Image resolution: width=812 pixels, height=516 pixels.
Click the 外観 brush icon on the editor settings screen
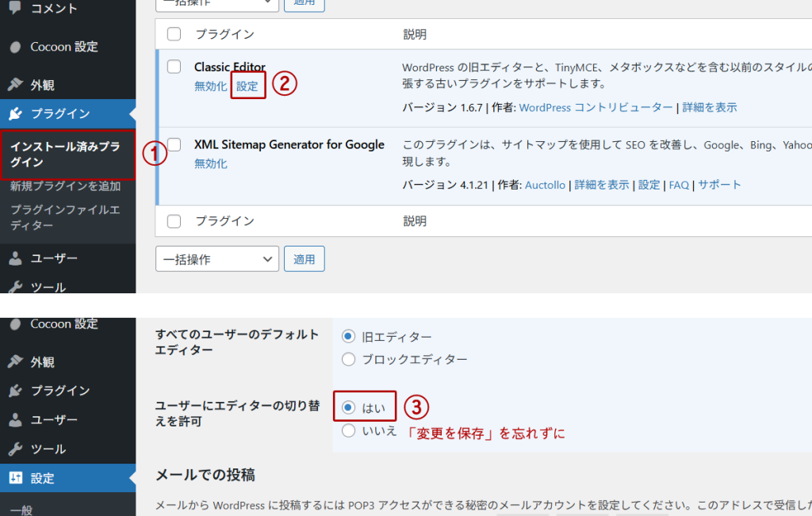[x=16, y=361]
